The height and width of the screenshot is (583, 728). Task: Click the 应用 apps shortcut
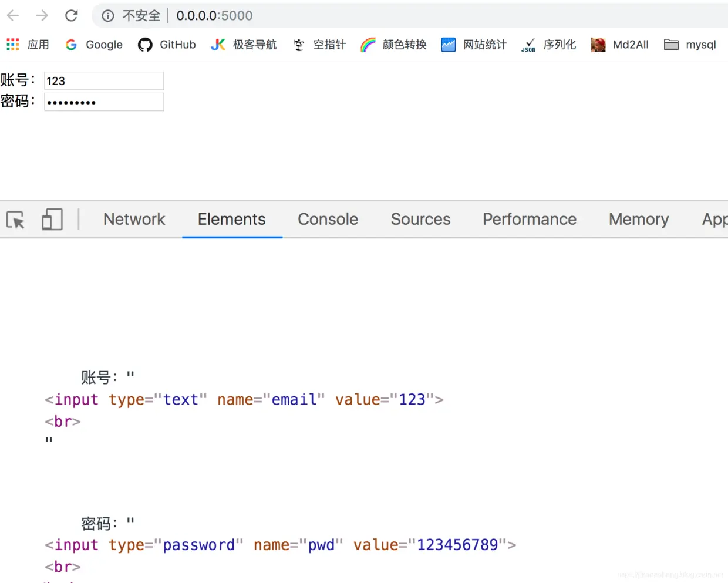coord(27,45)
